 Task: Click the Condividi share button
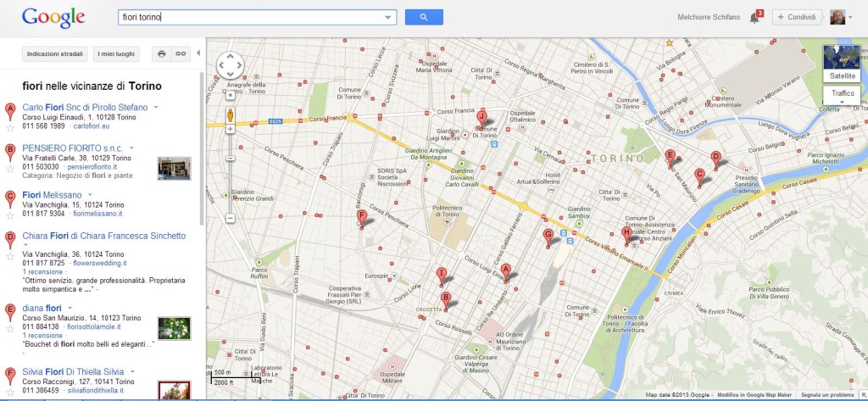click(x=797, y=17)
